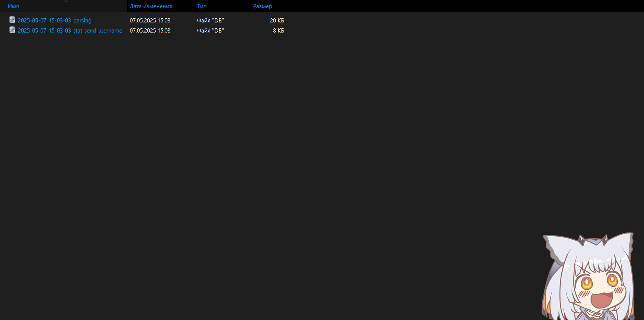
Task: Click the divider between Имя and Дата изменения headers
Action: click(x=127, y=6)
